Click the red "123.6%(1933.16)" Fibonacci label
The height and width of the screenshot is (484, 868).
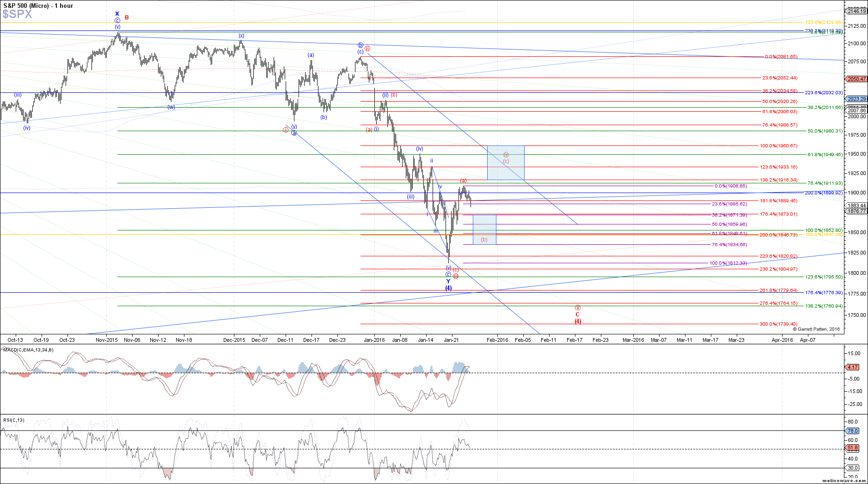pos(778,167)
